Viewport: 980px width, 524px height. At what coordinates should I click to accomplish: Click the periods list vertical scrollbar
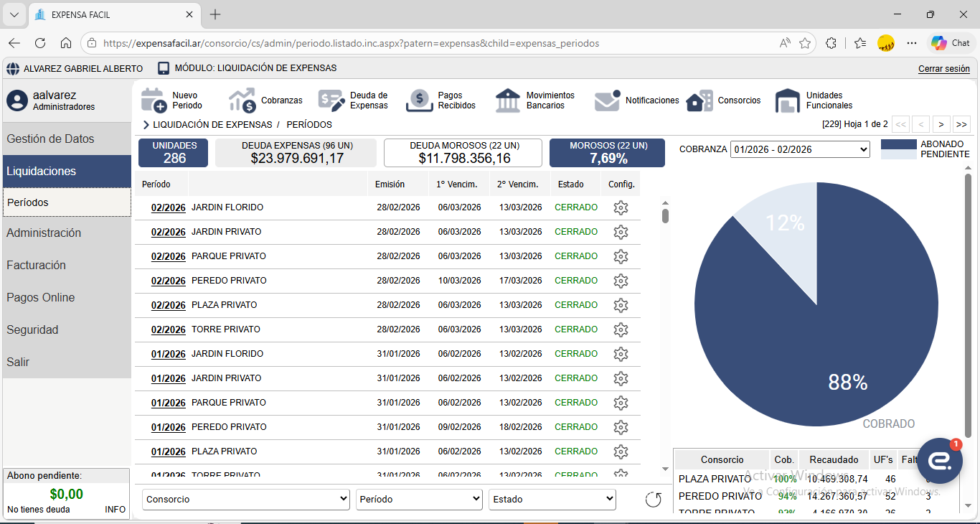(665, 215)
